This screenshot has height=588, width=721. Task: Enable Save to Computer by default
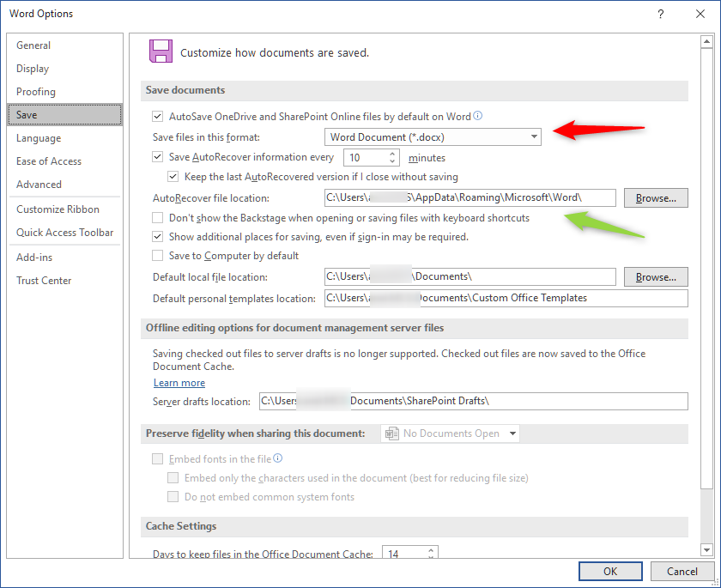click(x=157, y=256)
